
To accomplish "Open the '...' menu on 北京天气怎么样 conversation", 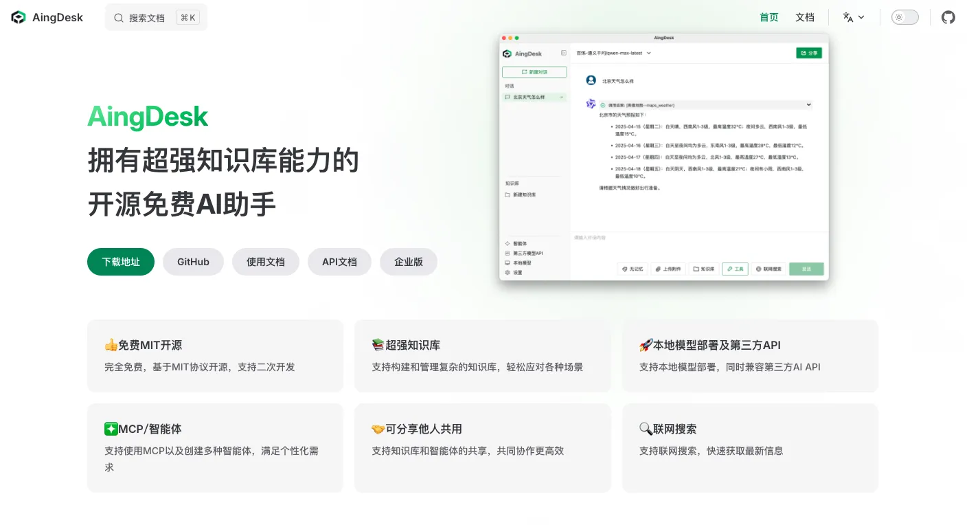I will coord(562,97).
